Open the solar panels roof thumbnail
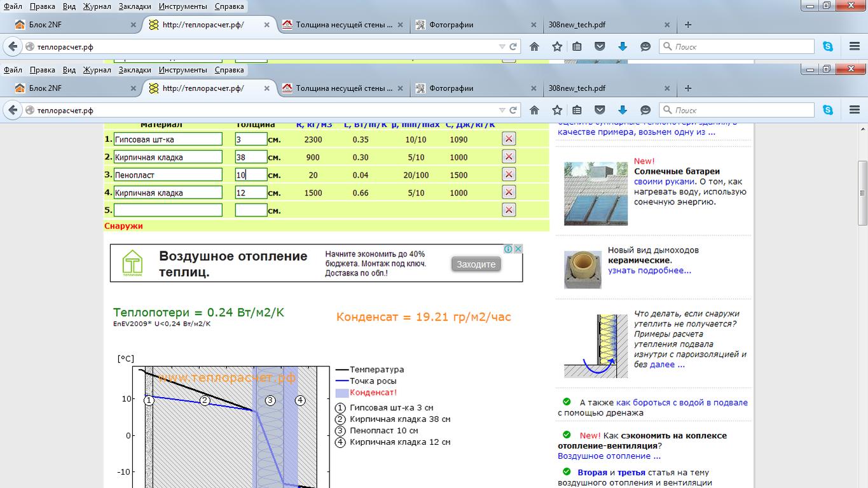 [595, 193]
